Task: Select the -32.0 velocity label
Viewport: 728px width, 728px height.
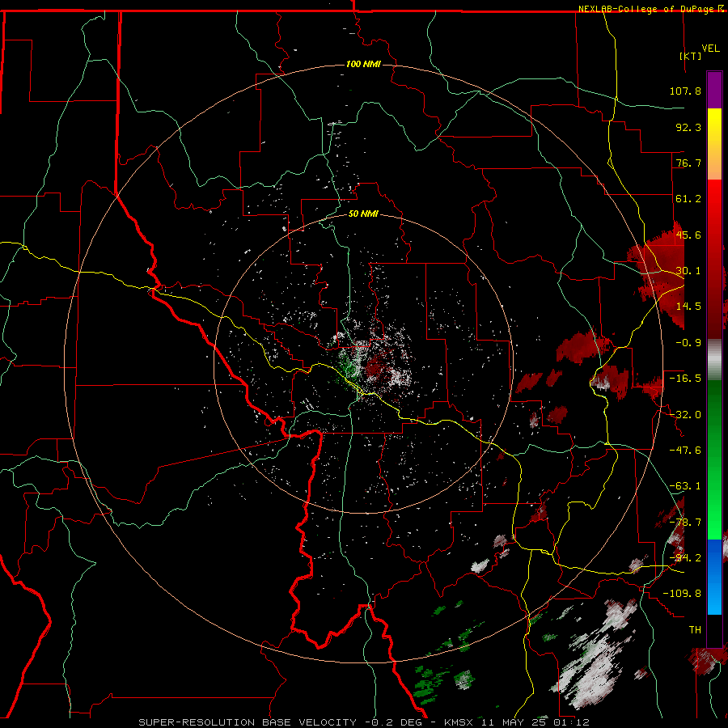Action: (x=685, y=415)
